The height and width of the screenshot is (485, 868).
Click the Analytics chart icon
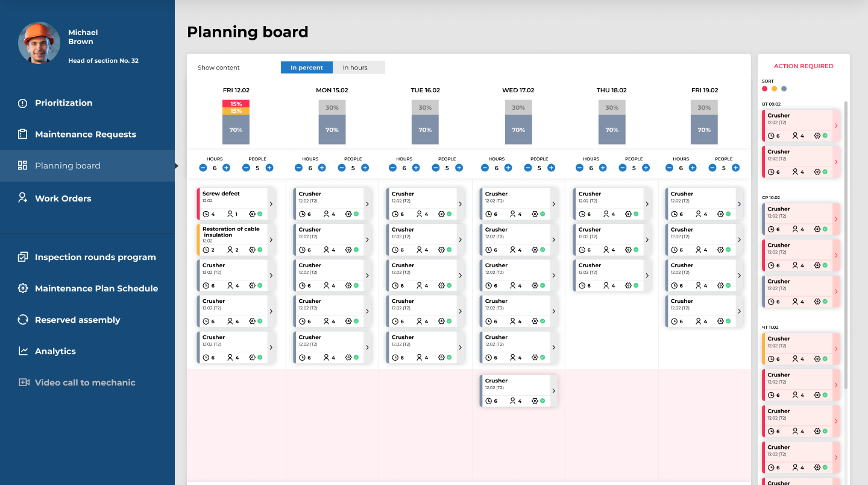coord(23,351)
